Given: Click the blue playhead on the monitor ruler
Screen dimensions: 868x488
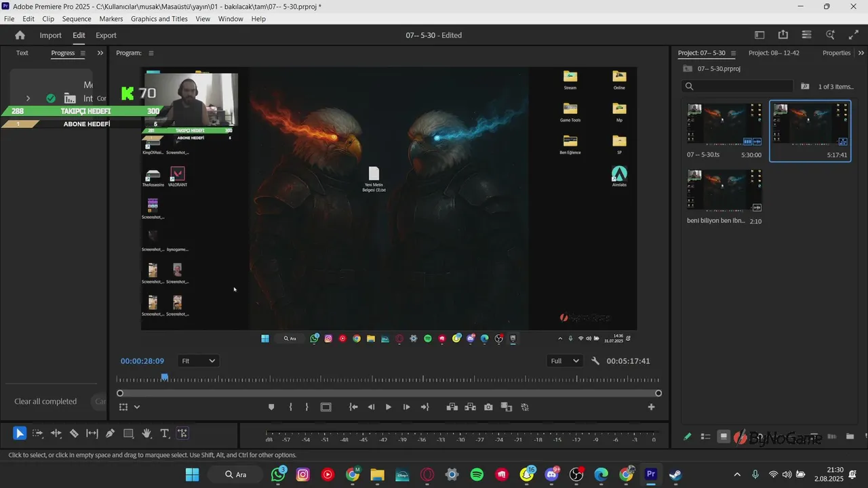Looking at the screenshot, I should [164, 377].
